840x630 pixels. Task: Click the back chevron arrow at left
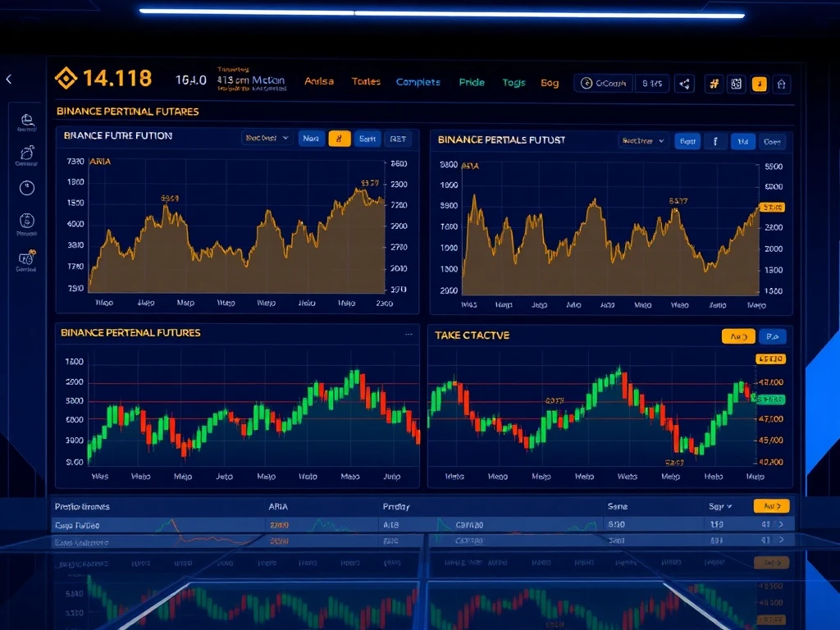pyautogui.click(x=8, y=80)
